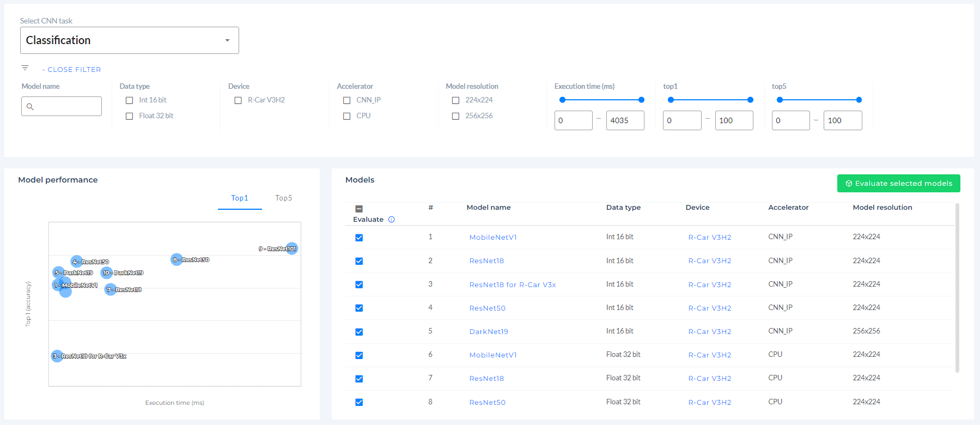
Task: Check the CPU accelerator filter
Action: point(347,116)
